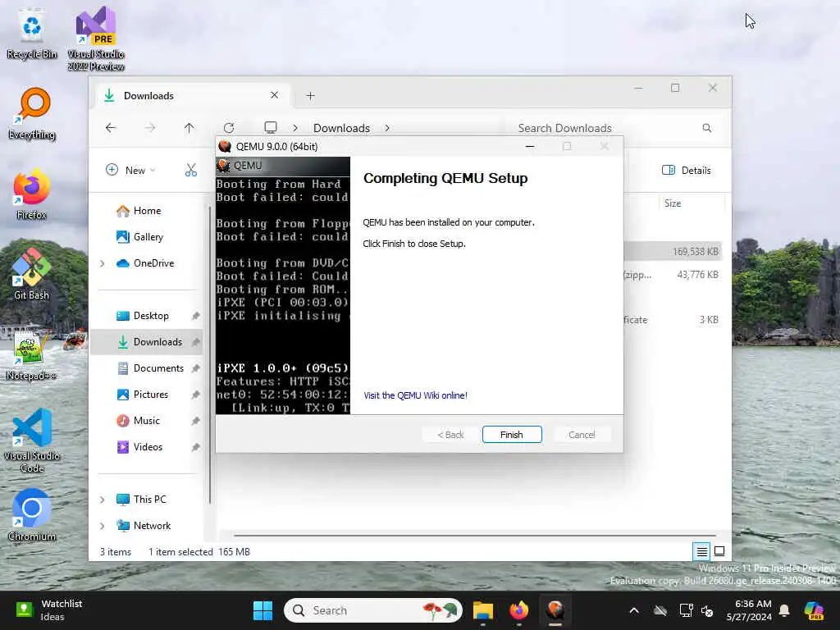The height and width of the screenshot is (630, 840).
Task: Switch Explorer to details list view
Action: pos(701,551)
